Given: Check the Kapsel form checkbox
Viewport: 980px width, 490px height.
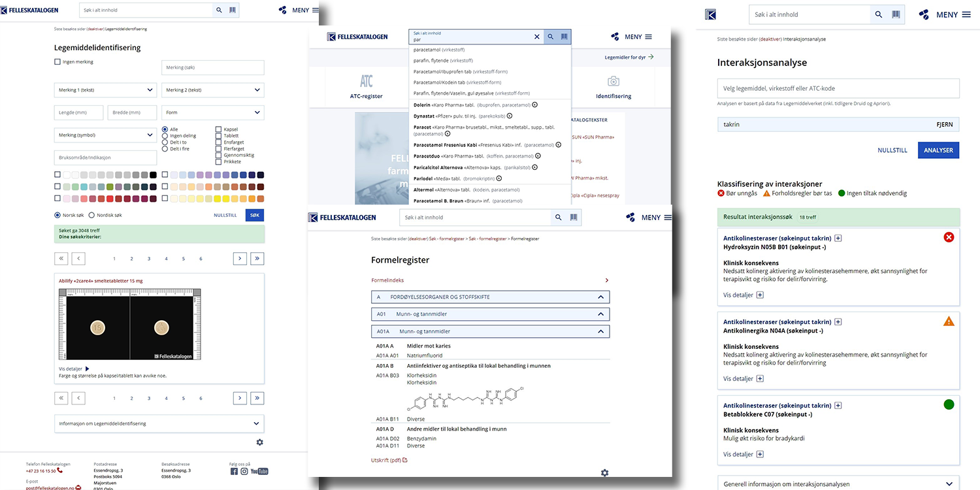Looking at the screenshot, I should click(219, 129).
